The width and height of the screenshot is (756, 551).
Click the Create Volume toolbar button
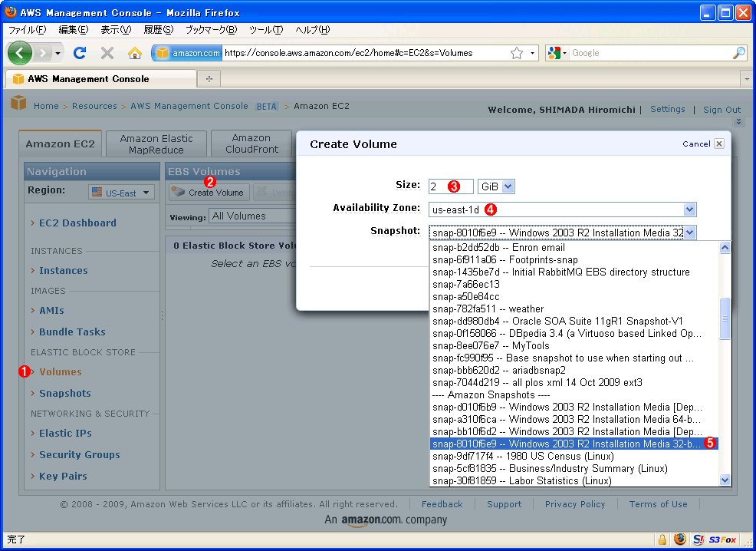click(x=209, y=193)
